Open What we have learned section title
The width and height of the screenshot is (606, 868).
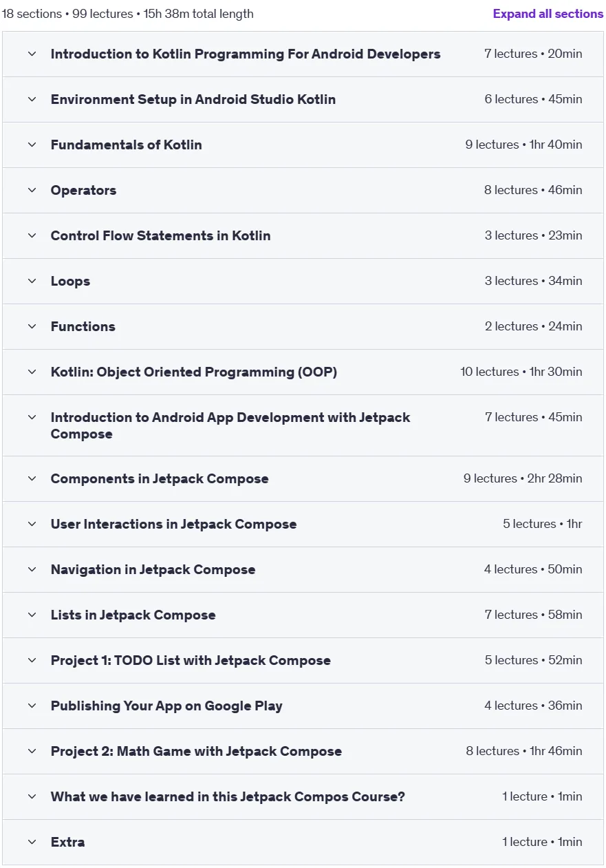[228, 796]
